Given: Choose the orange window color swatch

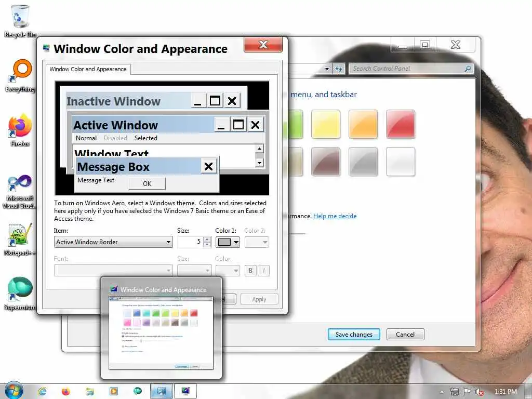Looking at the screenshot, I should pos(363,124).
